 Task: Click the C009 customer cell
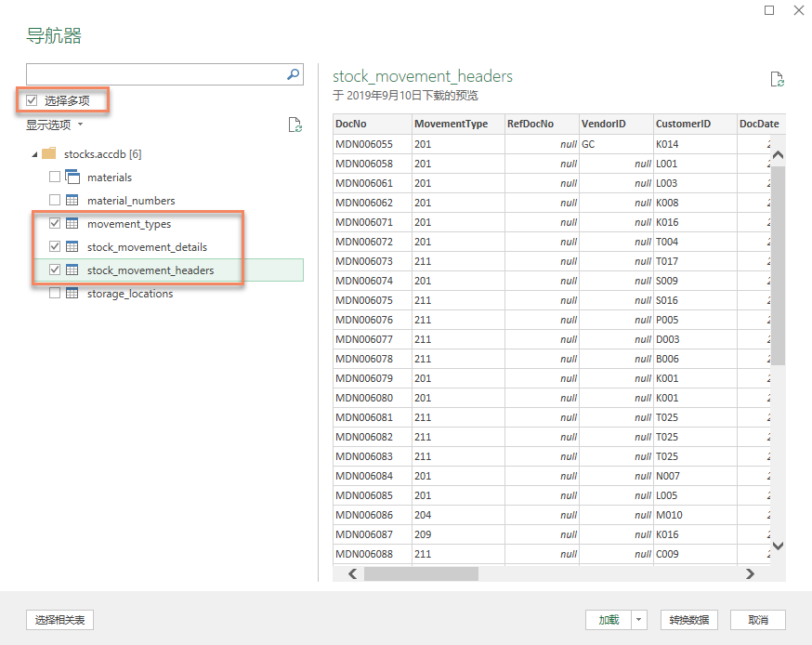[x=695, y=554]
